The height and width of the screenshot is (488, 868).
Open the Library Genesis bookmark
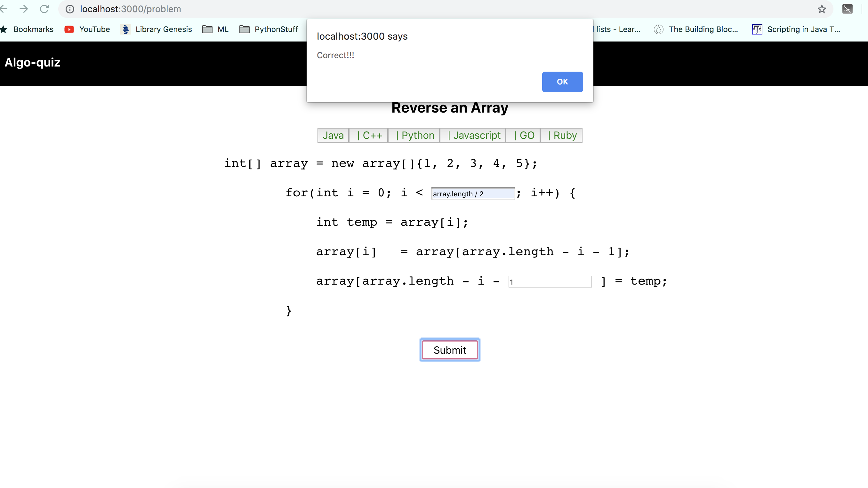[x=157, y=29]
